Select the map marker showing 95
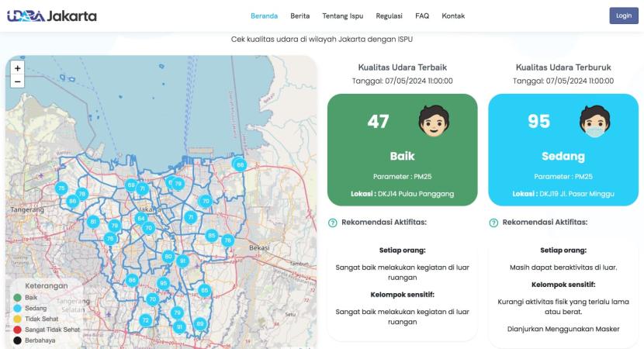The image size is (644, 349). click(163, 283)
